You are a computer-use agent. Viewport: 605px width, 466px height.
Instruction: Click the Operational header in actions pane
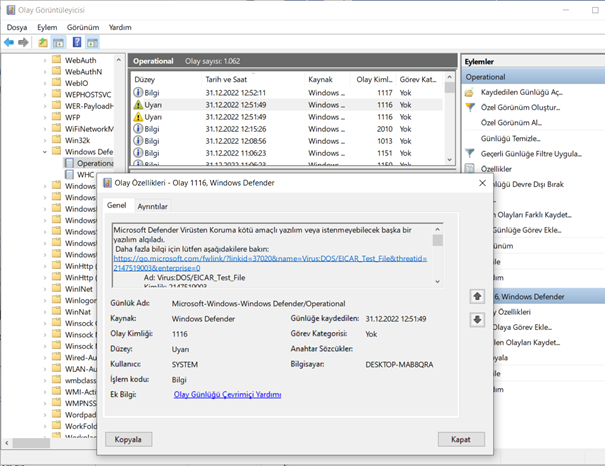(x=533, y=77)
